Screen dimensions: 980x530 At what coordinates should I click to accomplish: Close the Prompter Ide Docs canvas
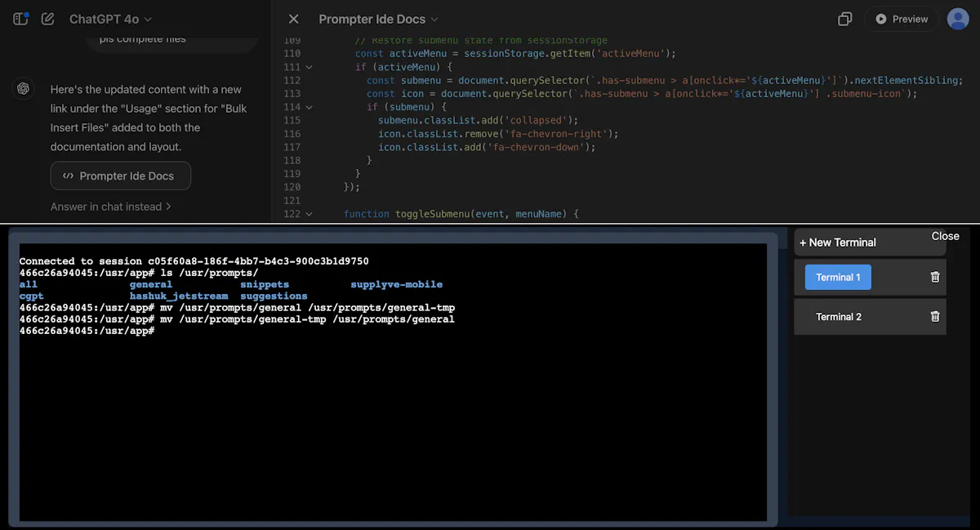pos(294,19)
